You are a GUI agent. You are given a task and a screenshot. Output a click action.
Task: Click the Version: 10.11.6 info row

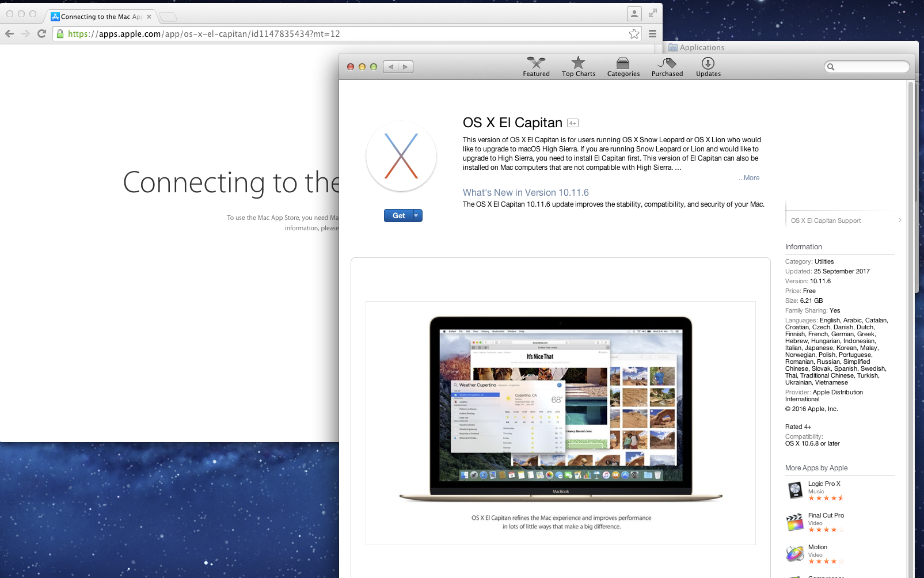[808, 281]
